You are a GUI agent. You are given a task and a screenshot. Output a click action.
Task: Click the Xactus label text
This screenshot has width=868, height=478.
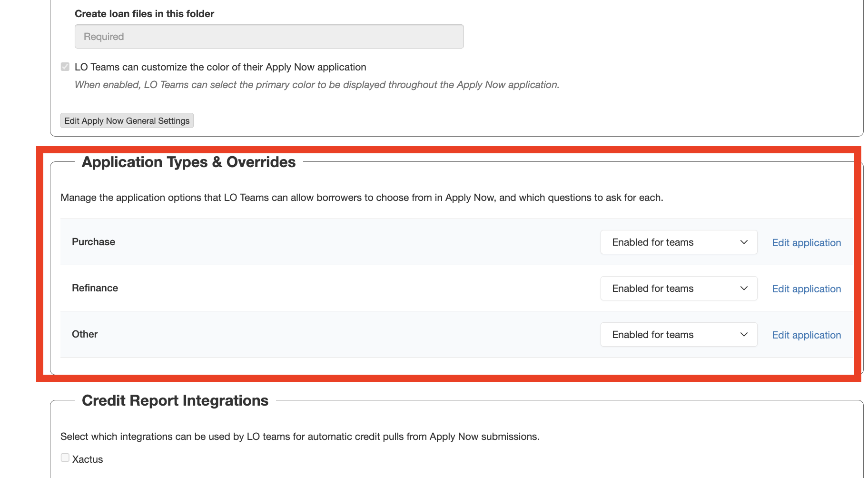[88, 459]
